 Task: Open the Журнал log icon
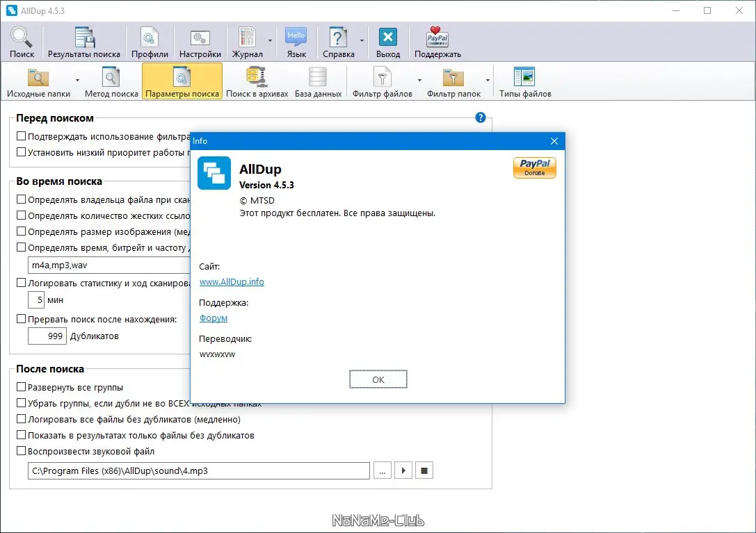tap(248, 38)
